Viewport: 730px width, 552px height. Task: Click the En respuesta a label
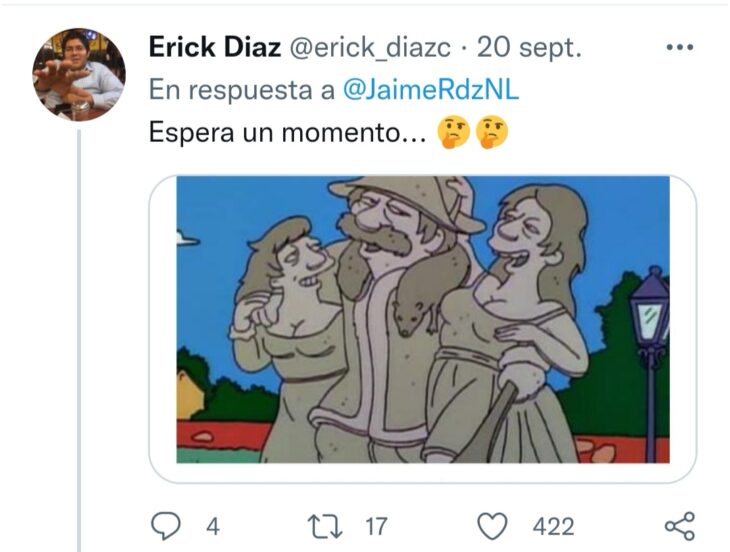(x=242, y=89)
